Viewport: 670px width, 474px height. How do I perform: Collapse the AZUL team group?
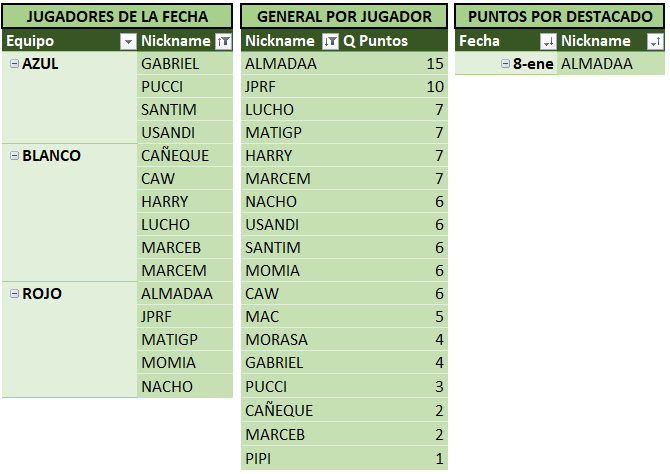coord(13,63)
